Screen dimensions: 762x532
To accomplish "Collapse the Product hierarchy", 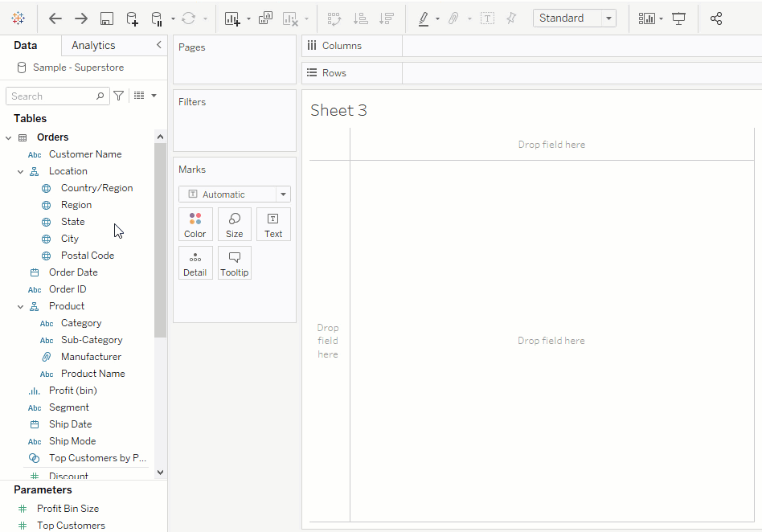I will pyautogui.click(x=21, y=306).
